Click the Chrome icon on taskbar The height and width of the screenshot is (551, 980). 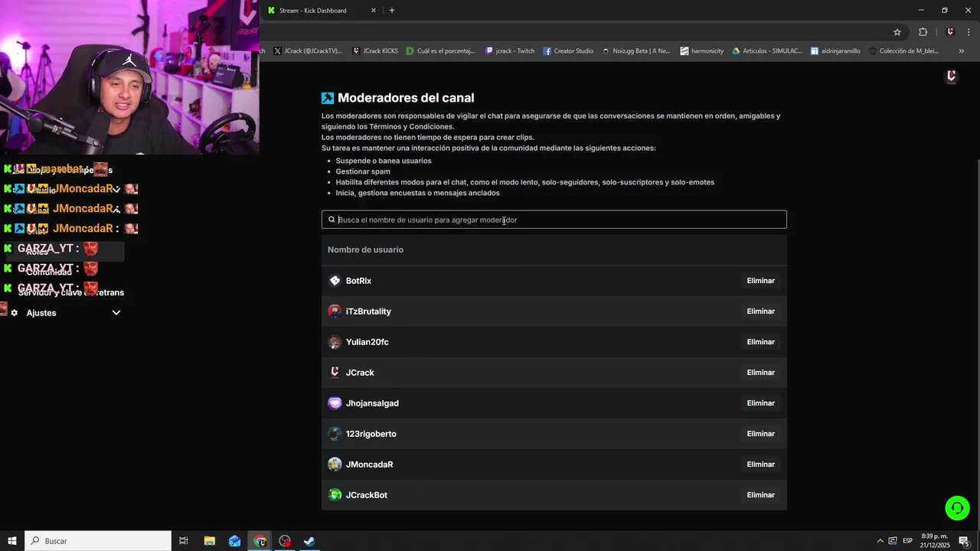260,541
